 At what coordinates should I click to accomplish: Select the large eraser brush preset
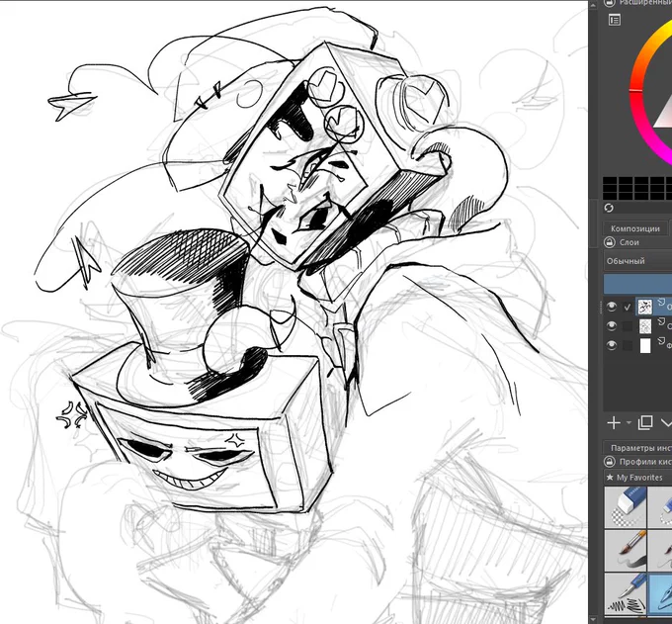coord(626,506)
